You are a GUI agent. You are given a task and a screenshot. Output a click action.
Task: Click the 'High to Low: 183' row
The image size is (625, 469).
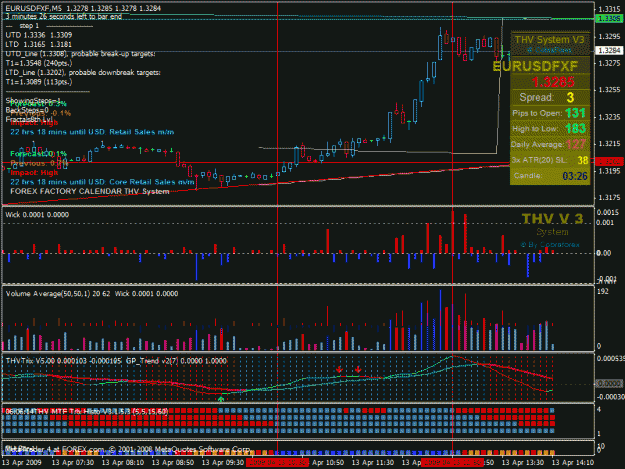(550, 129)
